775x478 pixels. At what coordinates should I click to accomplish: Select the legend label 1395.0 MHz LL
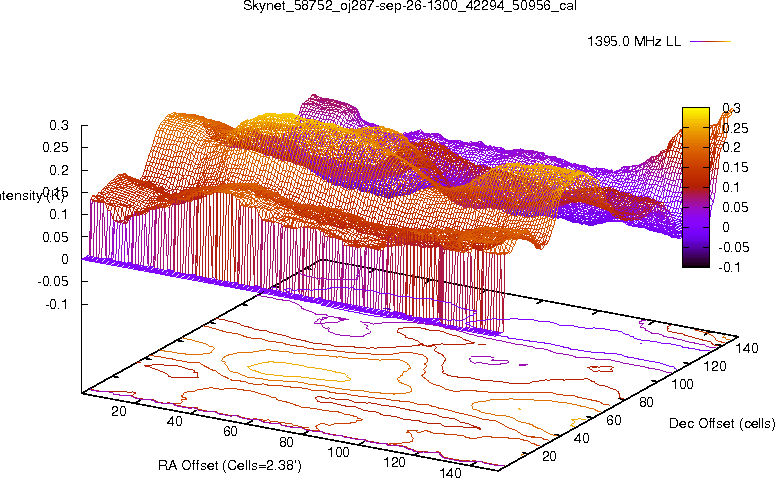tap(634, 42)
